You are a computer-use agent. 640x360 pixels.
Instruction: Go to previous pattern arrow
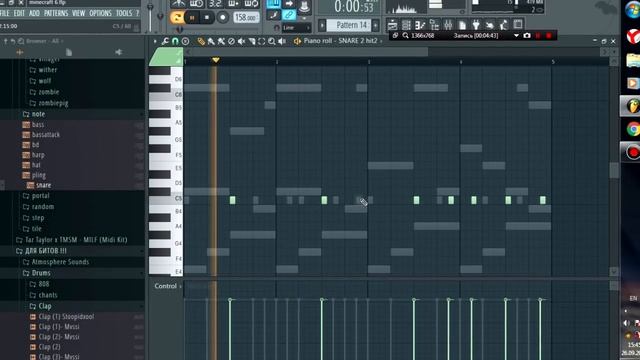(322, 25)
